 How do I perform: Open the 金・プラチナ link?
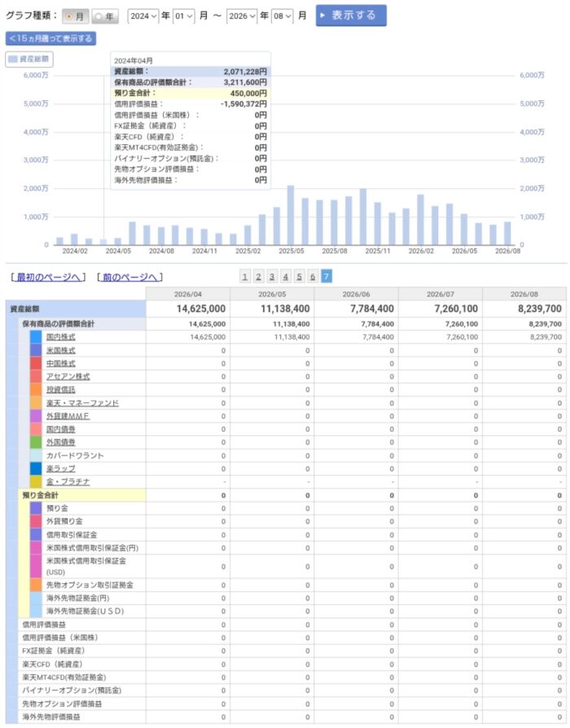pyautogui.click(x=68, y=482)
